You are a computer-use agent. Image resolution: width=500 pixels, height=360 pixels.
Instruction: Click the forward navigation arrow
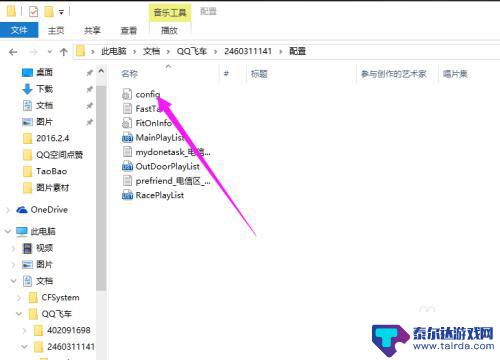(33, 52)
